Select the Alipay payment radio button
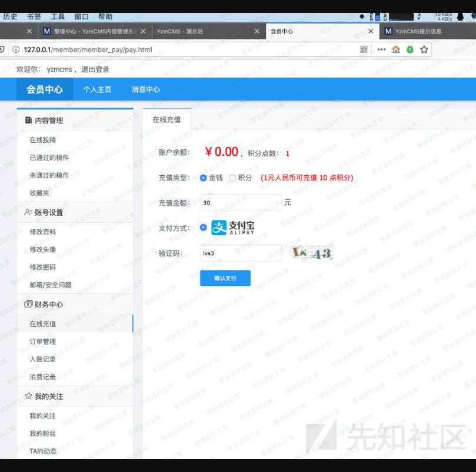The height and width of the screenshot is (472, 476). (204, 228)
